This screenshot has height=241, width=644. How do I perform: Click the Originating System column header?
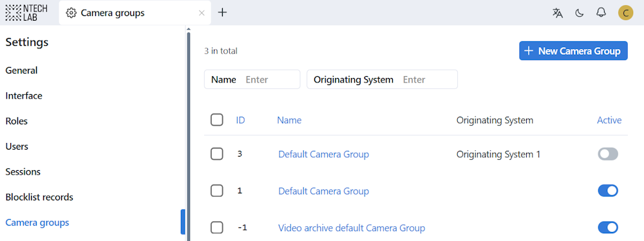(495, 120)
